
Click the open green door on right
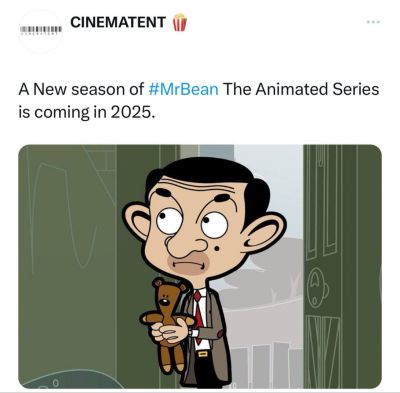[x=342, y=266]
